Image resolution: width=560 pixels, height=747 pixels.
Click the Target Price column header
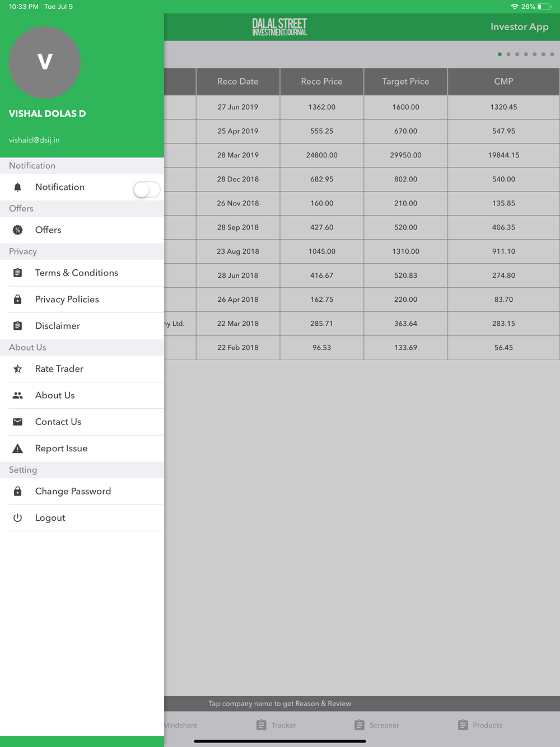[406, 82]
